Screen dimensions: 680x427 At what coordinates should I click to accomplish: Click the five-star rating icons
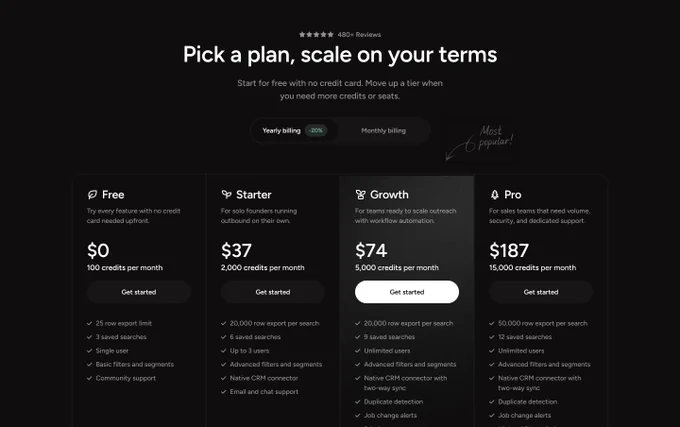pyautogui.click(x=316, y=35)
